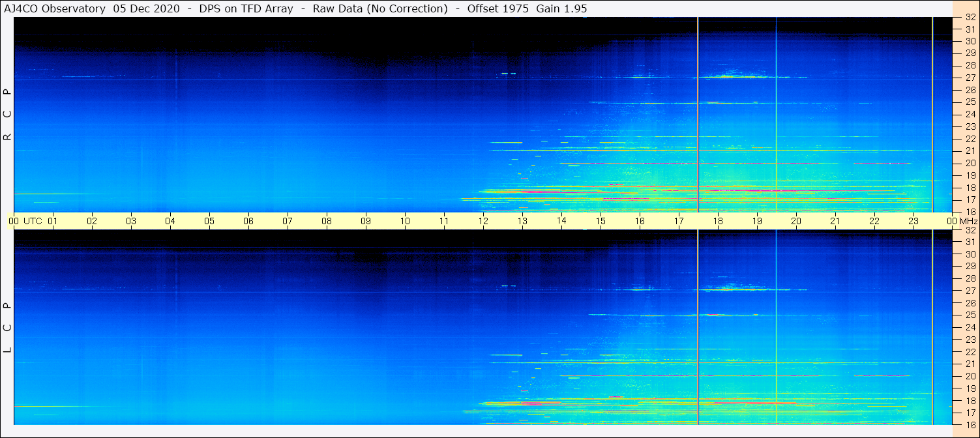The image size is (980, 438).
Task: Click the 32 frequency label in LCP panel
Action: (x=970, y=230)
